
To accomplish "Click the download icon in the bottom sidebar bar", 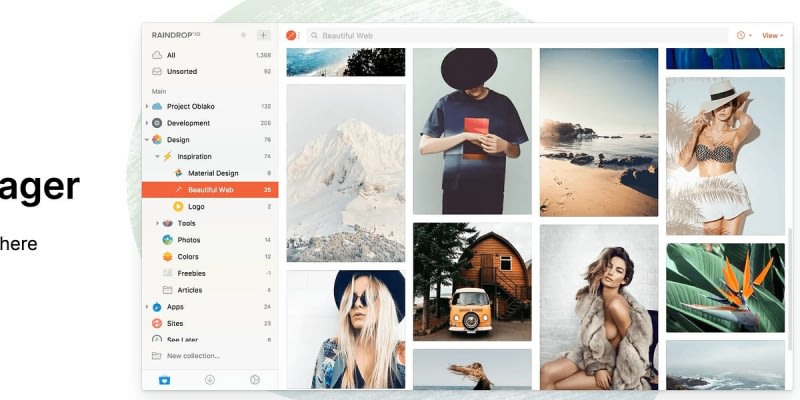I will pos(210,379).
